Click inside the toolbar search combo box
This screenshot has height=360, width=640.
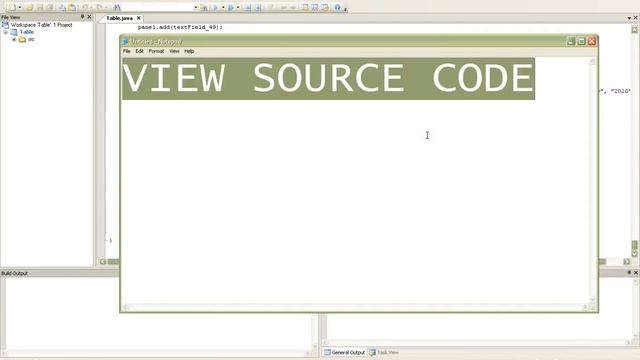pos(157,7)
